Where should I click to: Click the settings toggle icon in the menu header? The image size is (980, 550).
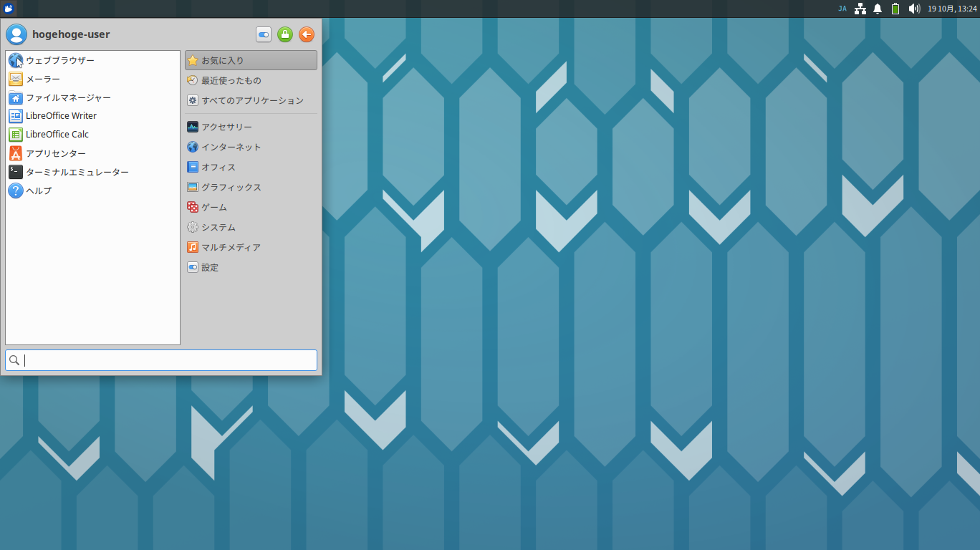click(264, 34)
